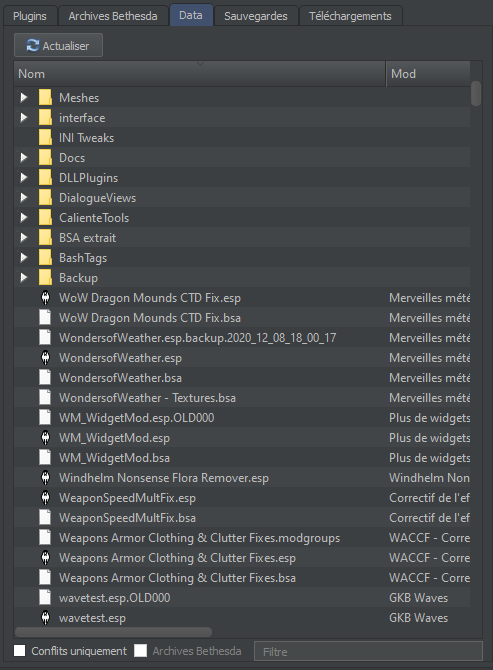Click the file icon of WM_WidgetMod.bsa
The image size is (493, 670).
45,458
